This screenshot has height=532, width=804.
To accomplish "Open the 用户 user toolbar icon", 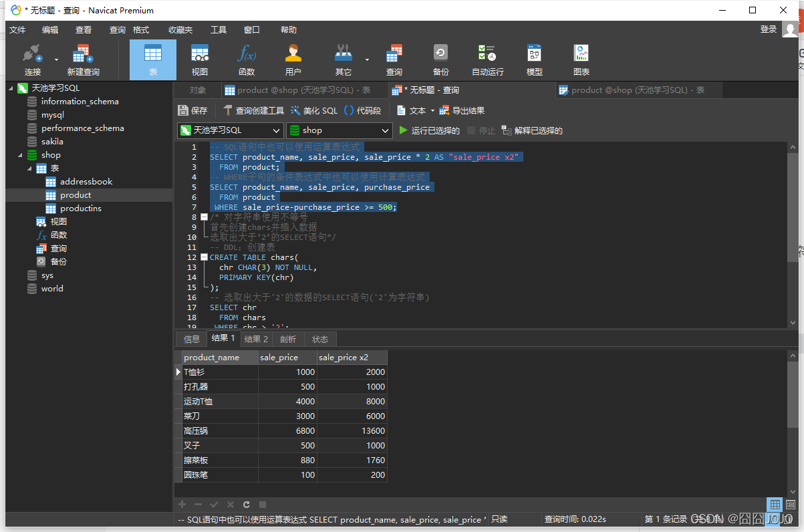I will (293, 60).
